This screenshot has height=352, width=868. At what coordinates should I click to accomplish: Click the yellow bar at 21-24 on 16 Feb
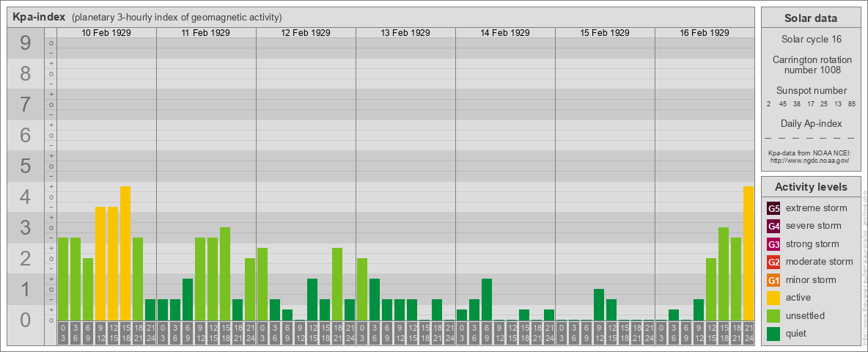(x=748, y=254)
